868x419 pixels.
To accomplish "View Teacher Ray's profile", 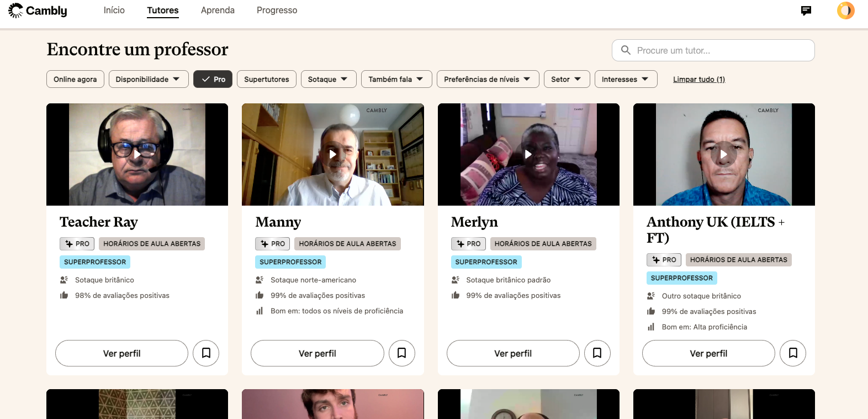I will coord(121,353).
